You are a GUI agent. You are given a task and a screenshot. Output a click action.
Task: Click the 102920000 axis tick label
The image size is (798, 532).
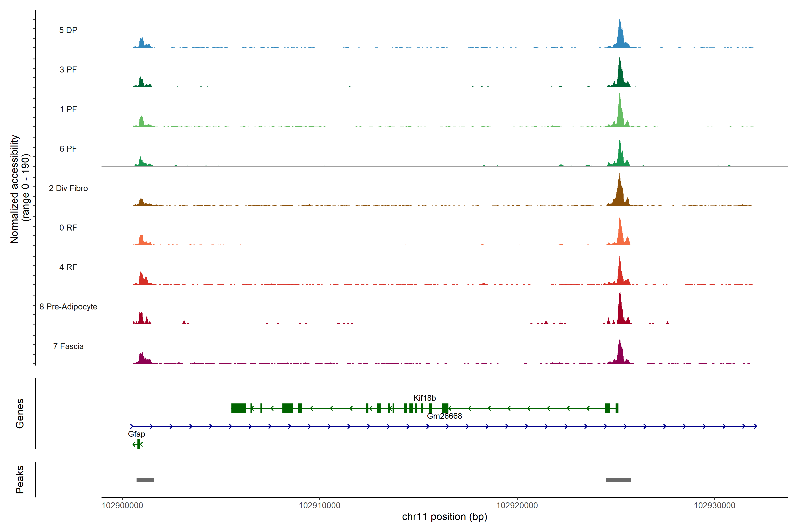517,506
